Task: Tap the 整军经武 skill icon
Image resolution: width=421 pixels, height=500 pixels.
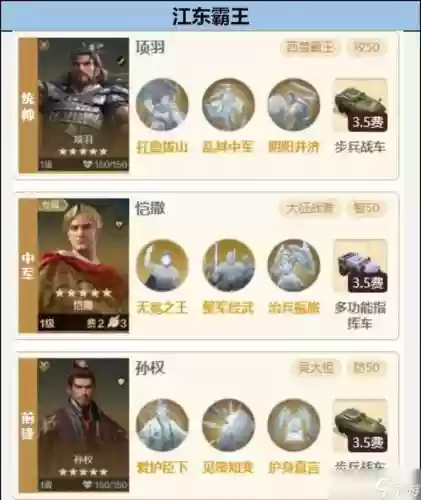Action: (228, 266)
